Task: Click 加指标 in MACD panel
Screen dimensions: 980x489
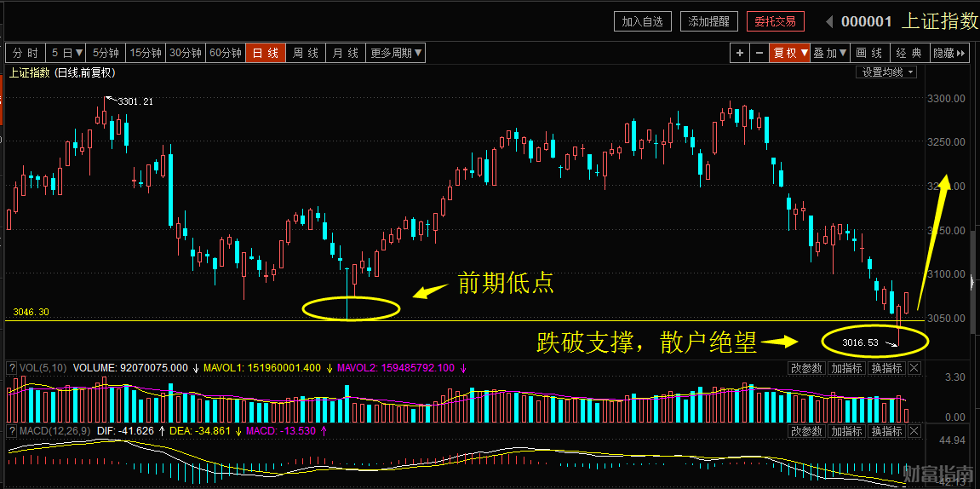Action: tap(846, 431)
